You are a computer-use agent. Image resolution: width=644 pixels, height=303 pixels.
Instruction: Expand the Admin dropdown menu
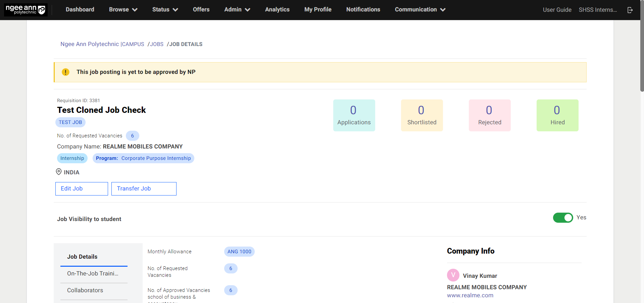pyautogui.click(x=237, y=10)
